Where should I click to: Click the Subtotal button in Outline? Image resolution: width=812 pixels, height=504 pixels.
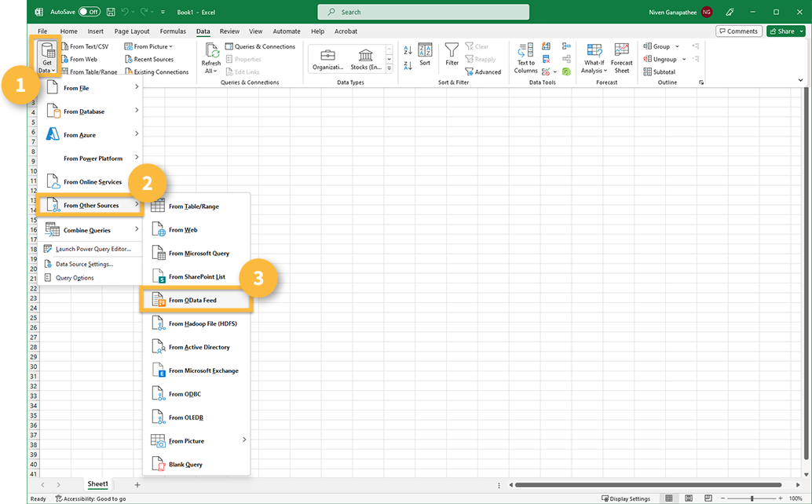coord(659,72)
